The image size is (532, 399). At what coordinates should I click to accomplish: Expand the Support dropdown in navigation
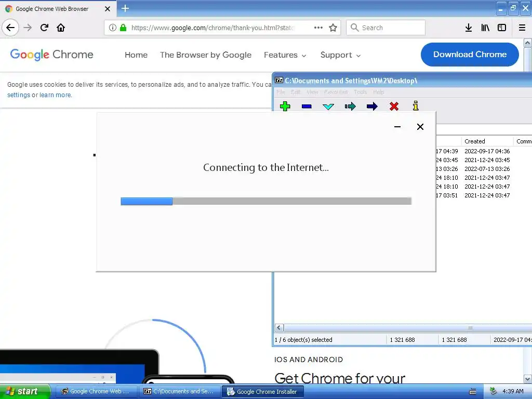coord(341,55)
